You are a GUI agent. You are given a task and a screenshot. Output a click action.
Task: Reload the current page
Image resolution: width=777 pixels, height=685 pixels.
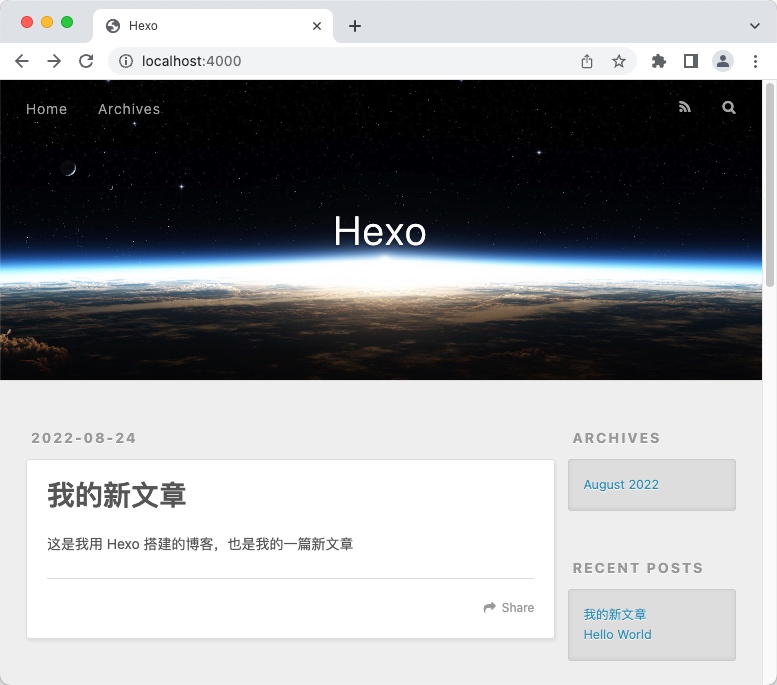coord(86,61)
